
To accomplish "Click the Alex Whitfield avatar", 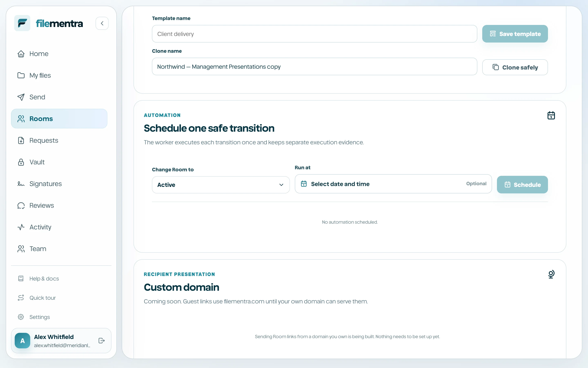I will point(22,340).
